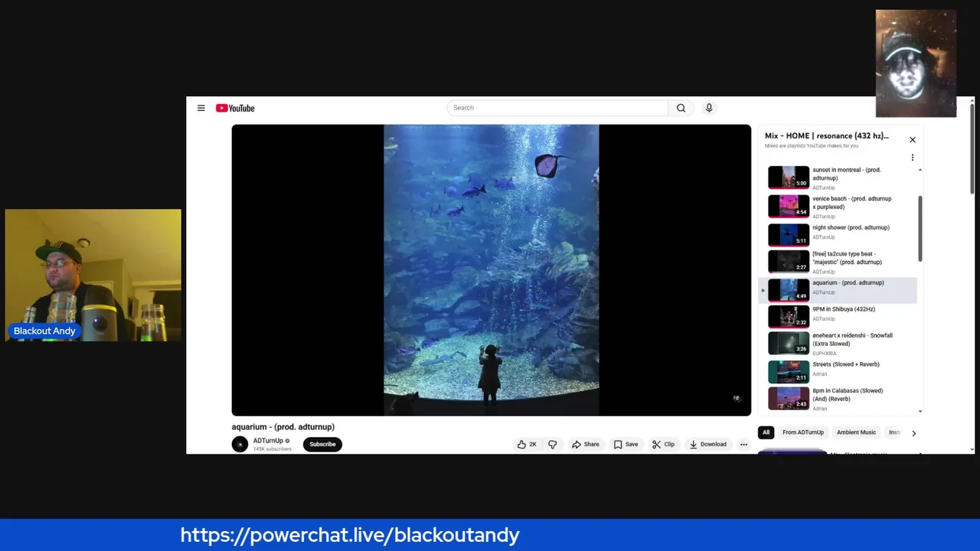Create a Clip of the video
Viewport: 980px width, 551px height.
click(663, 444)
